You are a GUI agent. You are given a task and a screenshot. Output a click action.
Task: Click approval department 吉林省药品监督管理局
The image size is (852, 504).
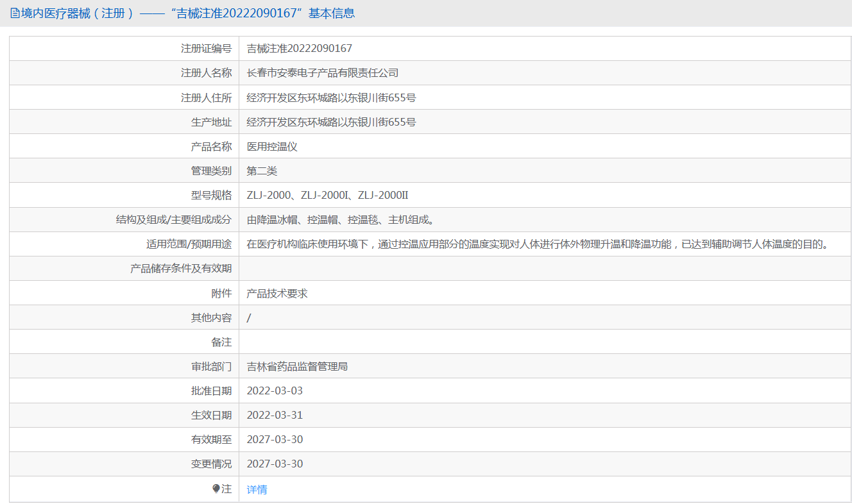(297, 366)
